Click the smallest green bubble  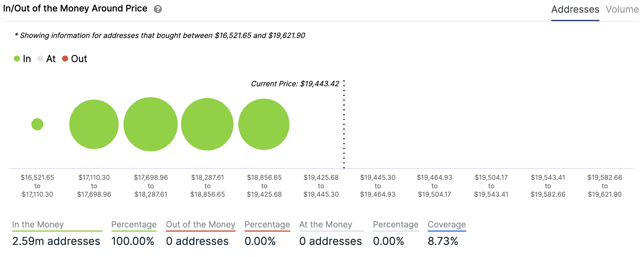pos(37,124)
